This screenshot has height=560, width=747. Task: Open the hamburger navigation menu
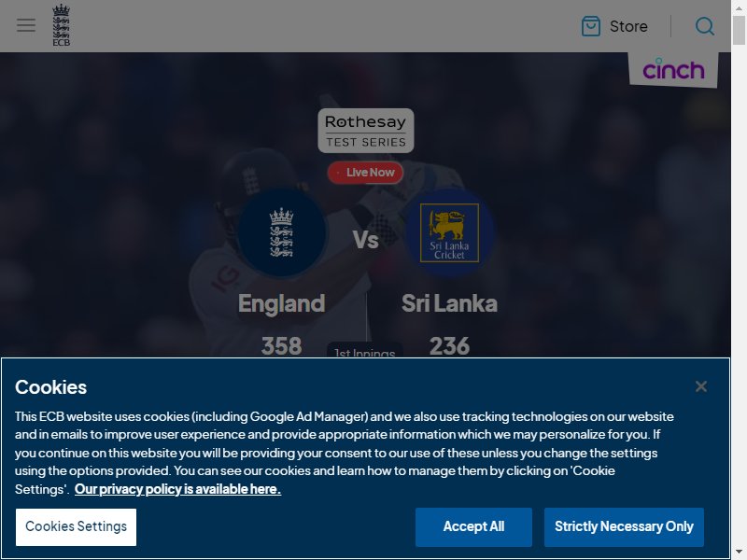tap(26, 25)
